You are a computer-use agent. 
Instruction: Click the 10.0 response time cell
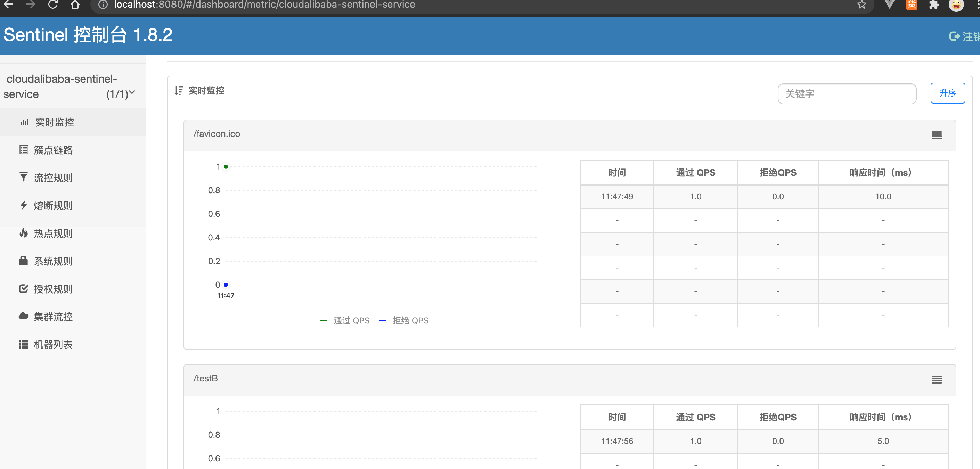coord(883,197)
